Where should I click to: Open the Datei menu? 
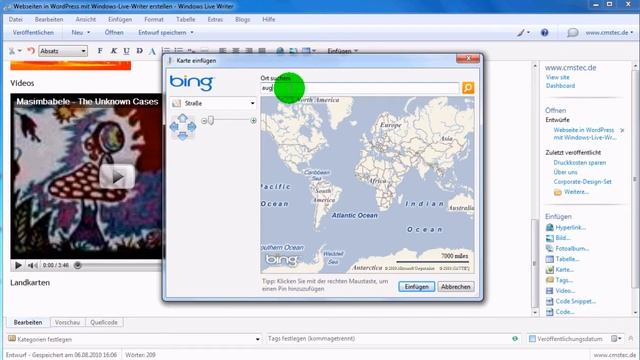tap(16, 20)
